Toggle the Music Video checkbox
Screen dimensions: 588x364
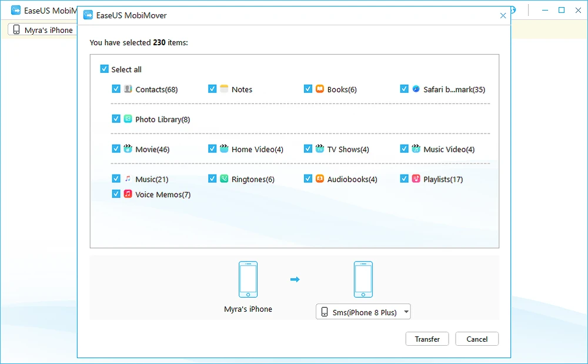click(404, 149)
